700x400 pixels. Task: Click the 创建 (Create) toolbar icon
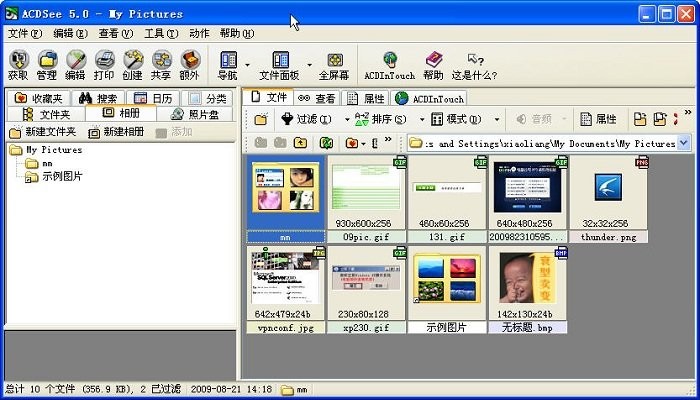pyautogui.click(x=133, y=65)
